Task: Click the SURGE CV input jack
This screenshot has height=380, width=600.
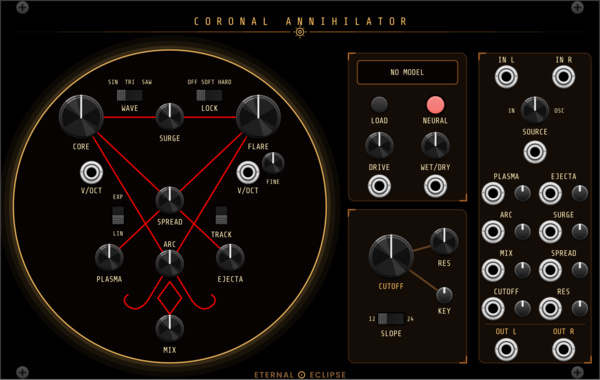Action: pyautogui.click(x=550, y=232)
